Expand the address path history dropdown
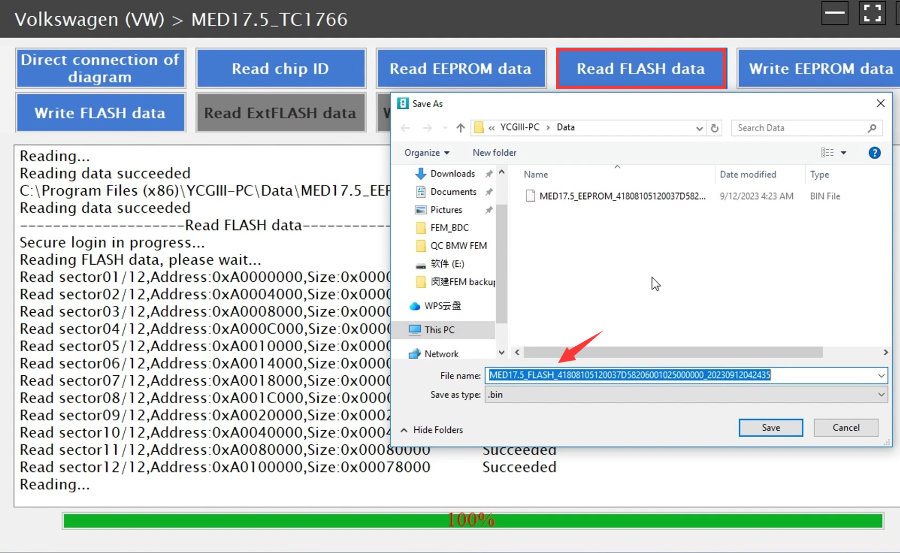Screen dimensions: 900x553 699,128
